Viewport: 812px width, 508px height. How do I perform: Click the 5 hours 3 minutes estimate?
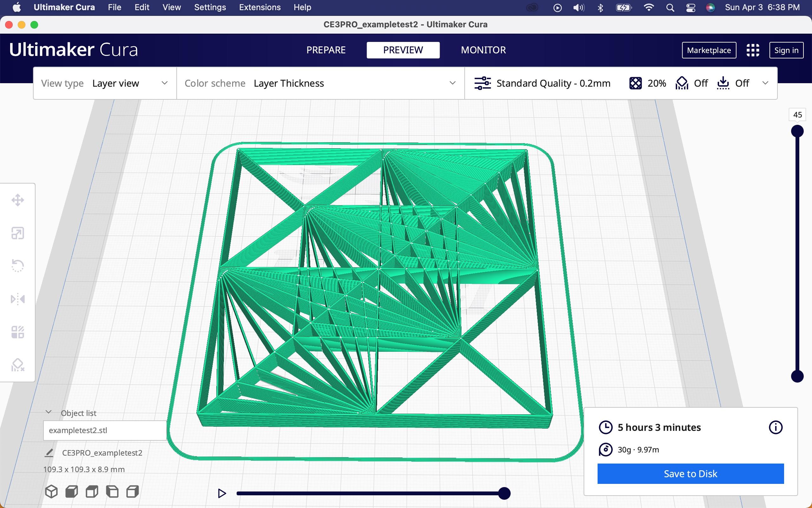[659, 427]
